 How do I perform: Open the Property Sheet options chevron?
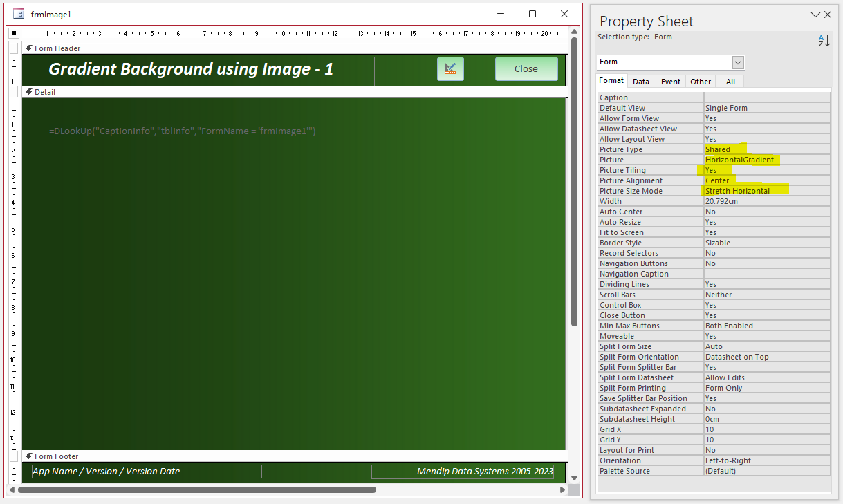coord(815,14)
